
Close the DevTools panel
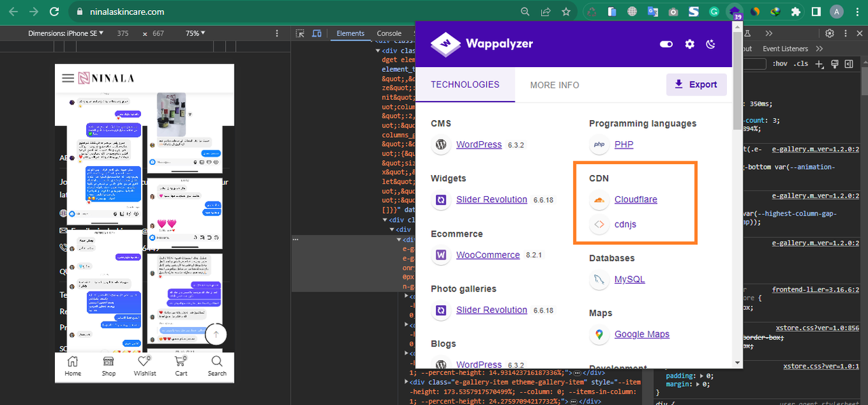coord(859,33)
